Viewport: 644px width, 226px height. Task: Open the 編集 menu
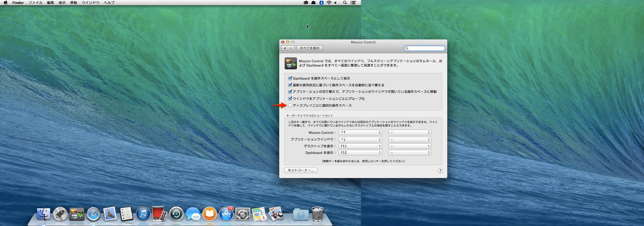point(51,3)
